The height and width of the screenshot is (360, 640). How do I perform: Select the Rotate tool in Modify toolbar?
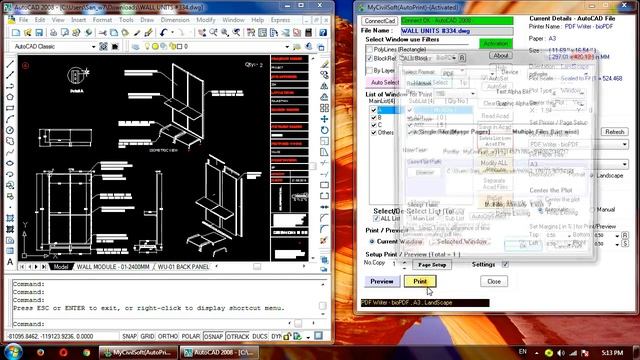click(324, 130)
